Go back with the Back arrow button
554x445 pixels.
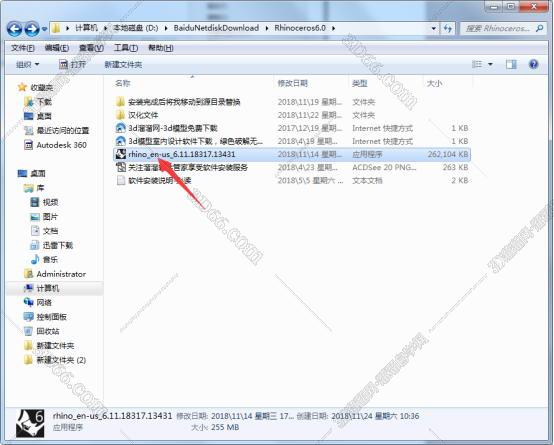14,29
